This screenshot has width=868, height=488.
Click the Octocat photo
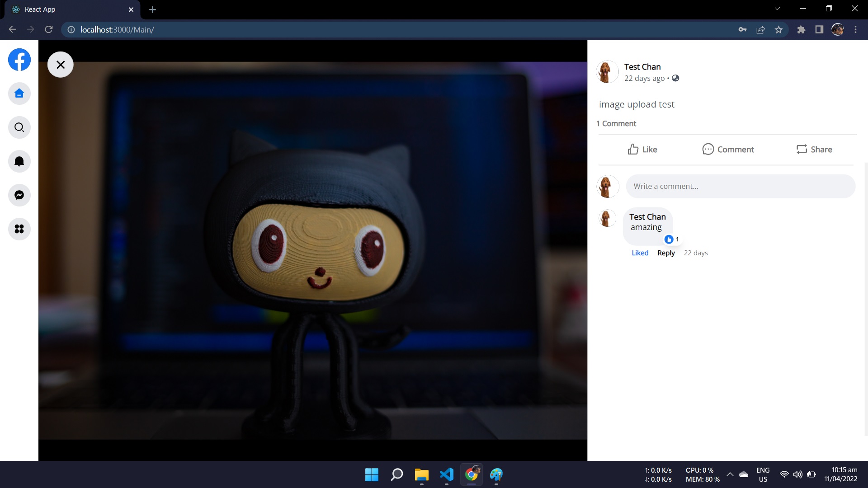(x=313, y=251)
